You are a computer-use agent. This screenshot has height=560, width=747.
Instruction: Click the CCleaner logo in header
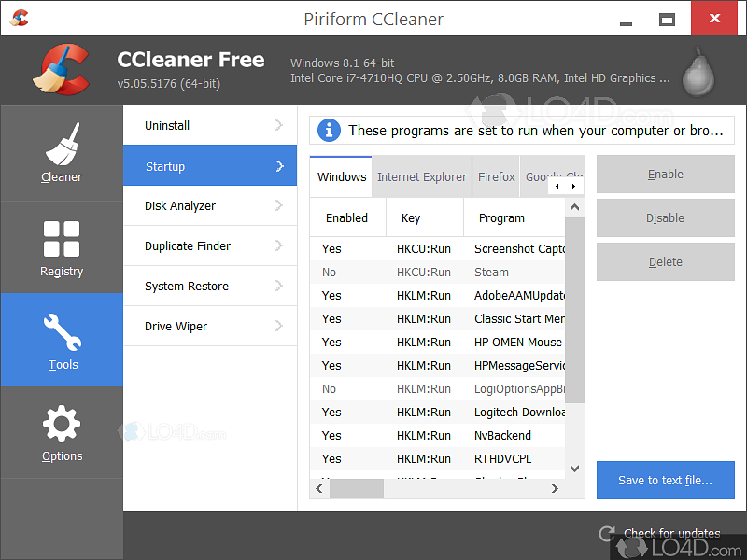62,71
